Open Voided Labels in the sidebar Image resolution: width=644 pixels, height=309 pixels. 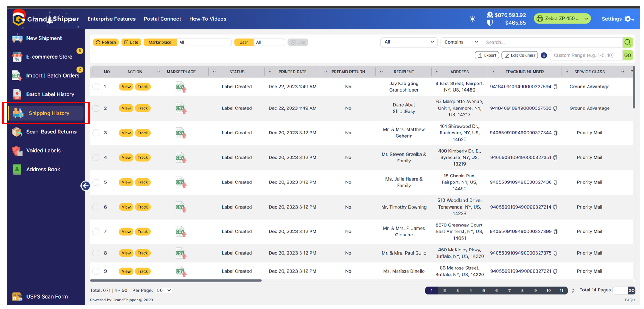(x=44, y=151)
